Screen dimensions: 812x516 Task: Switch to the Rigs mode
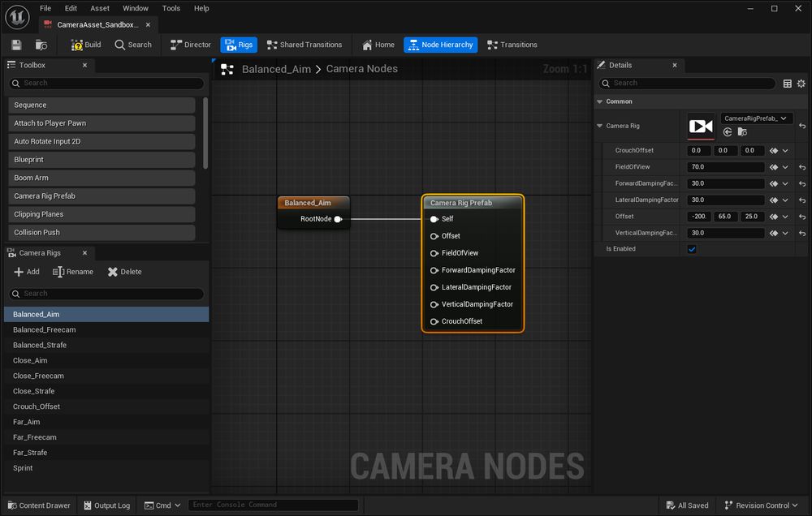[239, 45]
